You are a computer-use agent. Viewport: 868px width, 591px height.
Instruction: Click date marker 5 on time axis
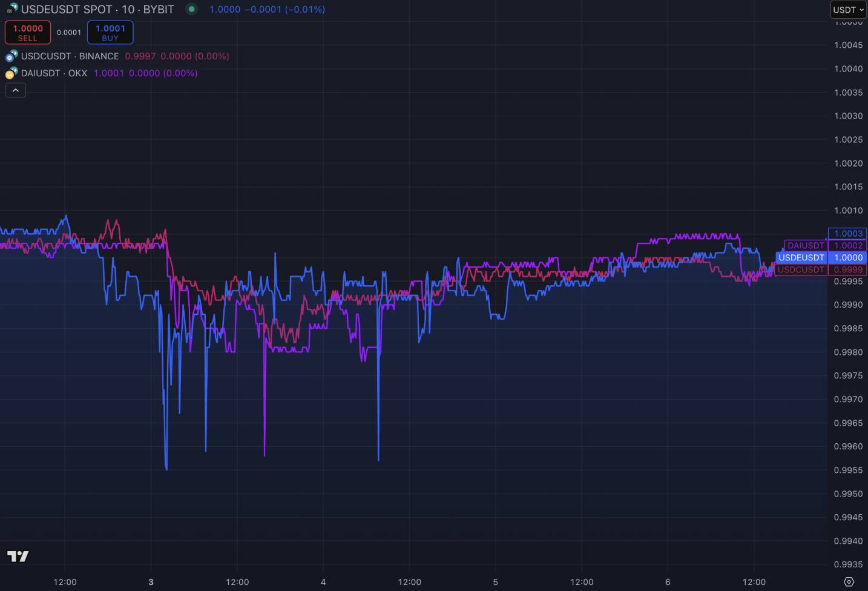[x=495, y=582]
